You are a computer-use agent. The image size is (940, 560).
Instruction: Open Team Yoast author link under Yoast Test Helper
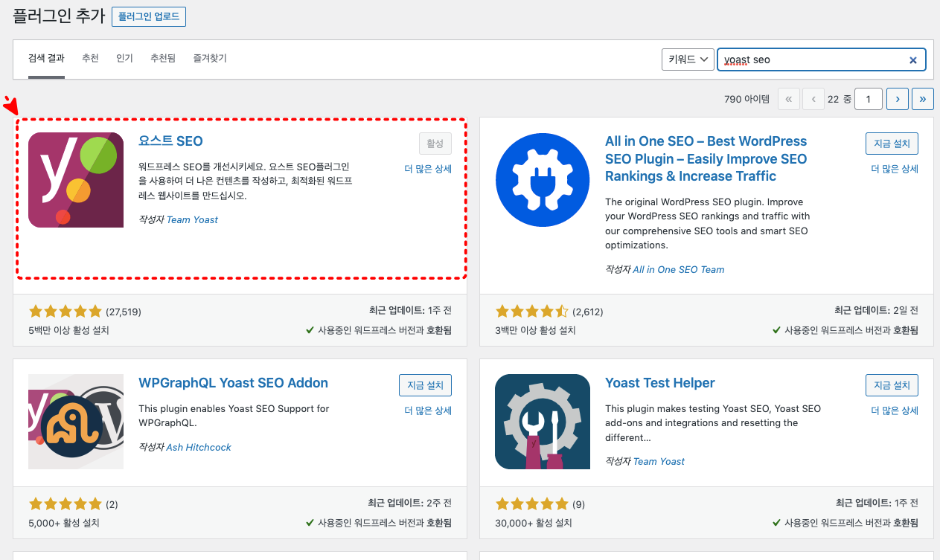659,461
